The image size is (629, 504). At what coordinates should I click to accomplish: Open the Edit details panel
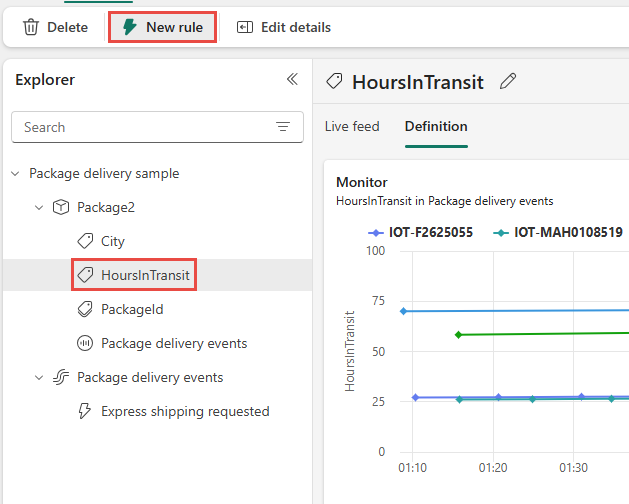[x=284, y=27]
